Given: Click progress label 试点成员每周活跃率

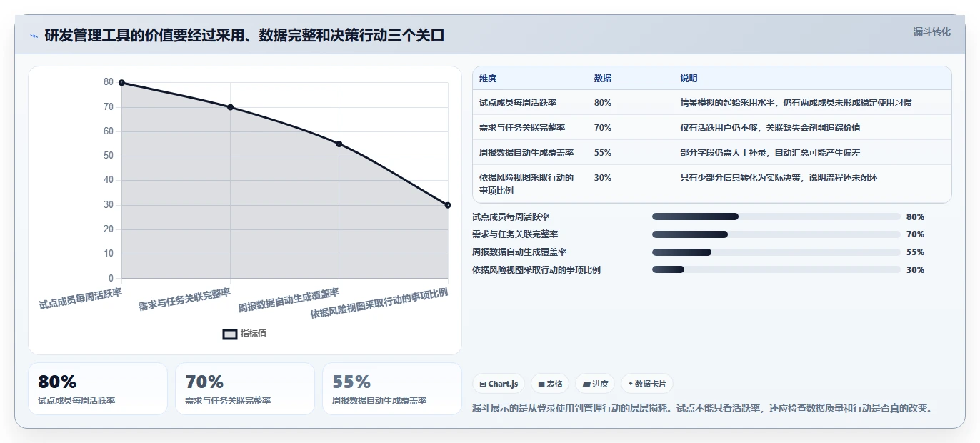Looking at the screenshot, I should pyautogui.click(x=511, y=217).
